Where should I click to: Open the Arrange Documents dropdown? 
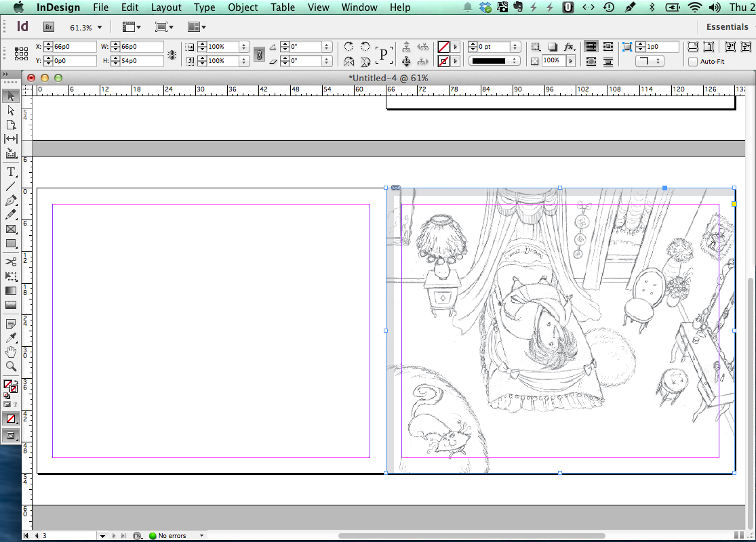click(197, 27)
